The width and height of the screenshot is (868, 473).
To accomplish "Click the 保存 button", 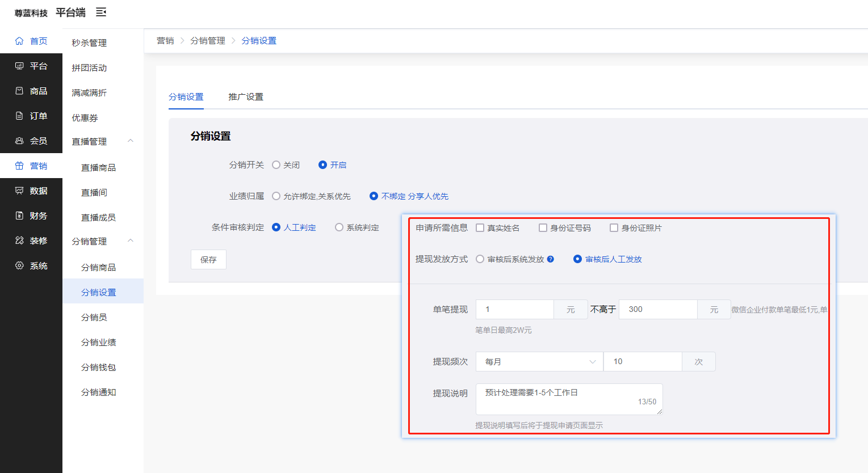I will pyautogui.click(x=208, y=259).
